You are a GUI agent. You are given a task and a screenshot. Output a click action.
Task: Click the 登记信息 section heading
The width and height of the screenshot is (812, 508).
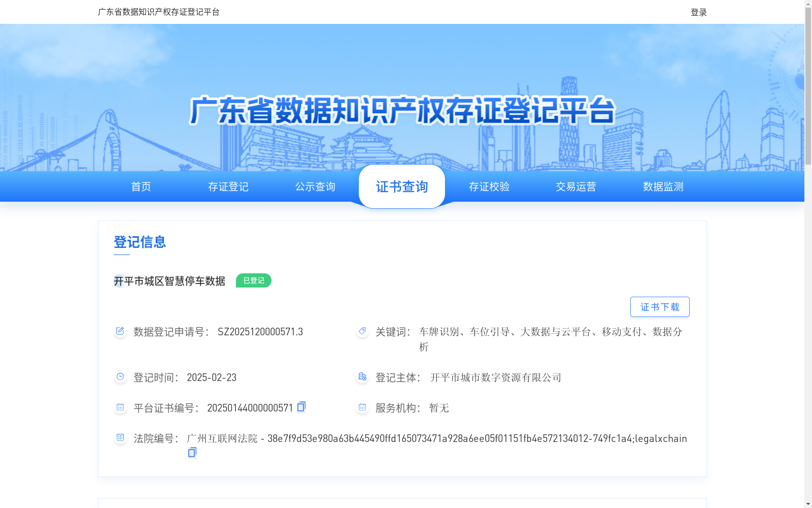(140, 242)
